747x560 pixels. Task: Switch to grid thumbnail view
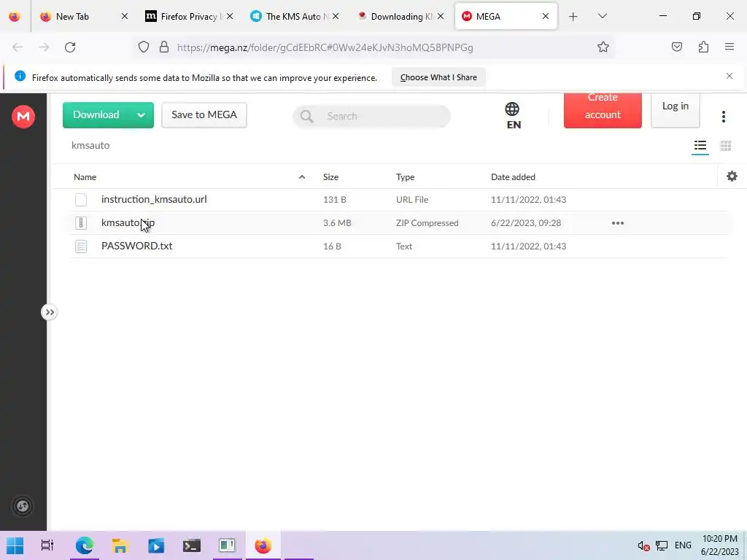point(725,146)
